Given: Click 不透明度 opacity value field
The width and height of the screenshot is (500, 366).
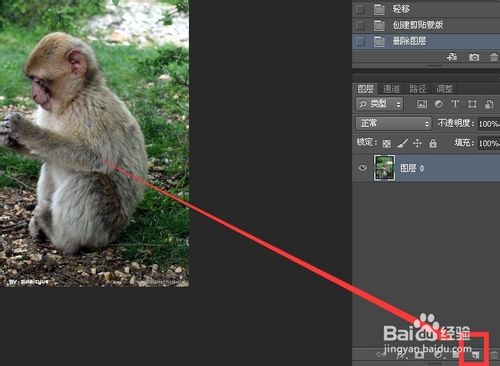Looking at the screenshot, I should click(489, 124).
